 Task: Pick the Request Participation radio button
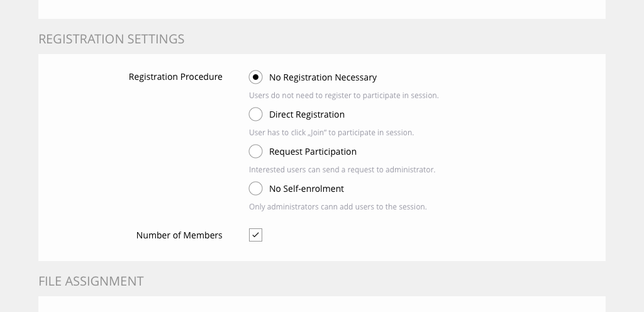(255, 152)
